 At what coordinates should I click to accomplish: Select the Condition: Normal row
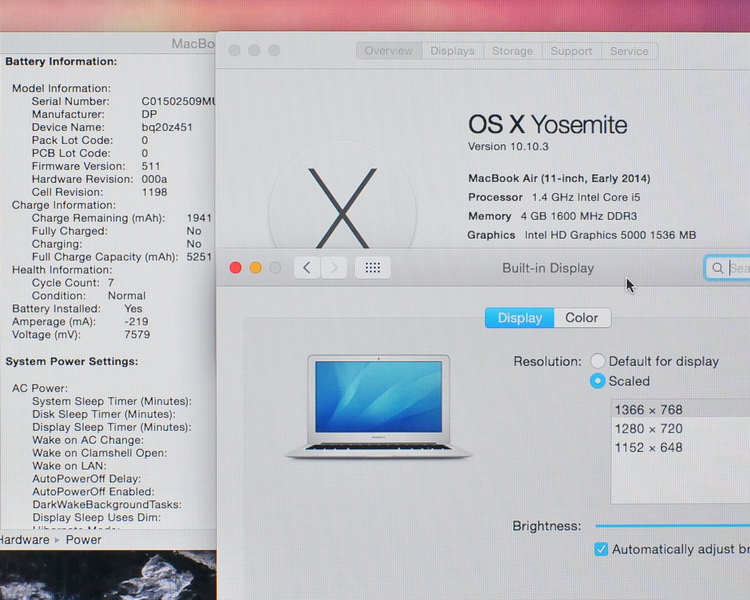[x=88, y=296]
